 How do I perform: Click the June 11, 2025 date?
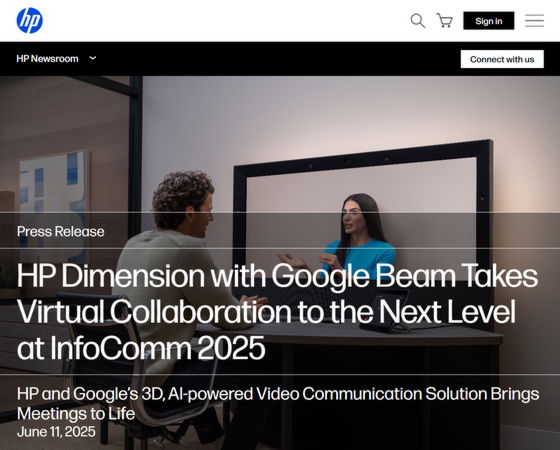coord(56,431)
